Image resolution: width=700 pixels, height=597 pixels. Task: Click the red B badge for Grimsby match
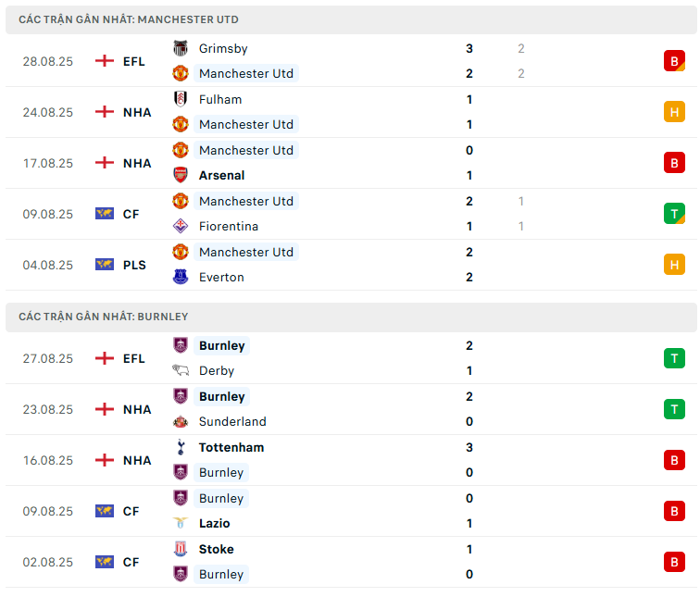(674, 61)
